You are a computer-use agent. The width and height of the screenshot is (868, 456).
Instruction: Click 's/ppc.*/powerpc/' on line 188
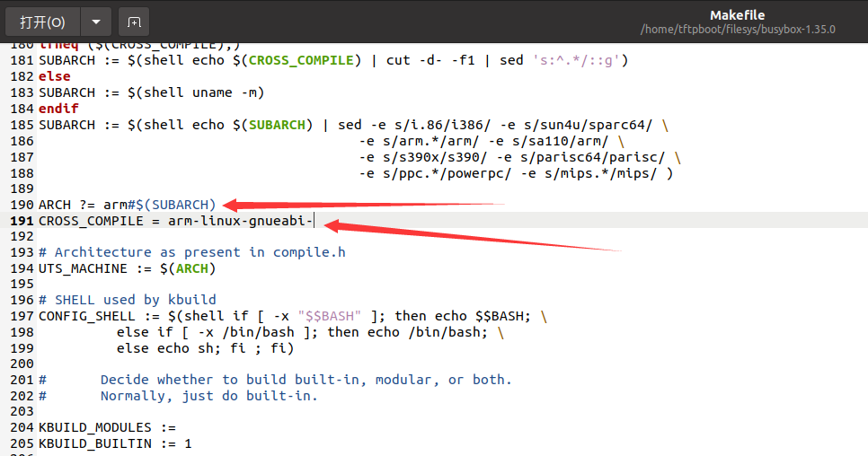pos(447,173)
